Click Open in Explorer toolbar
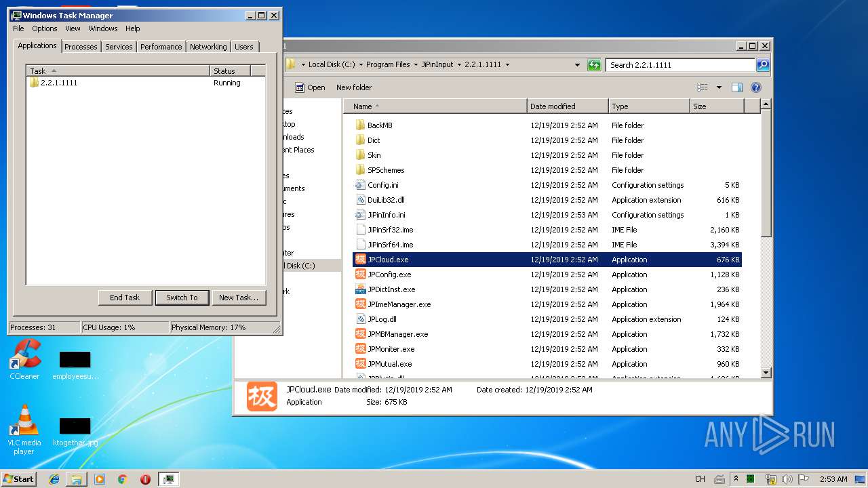 [x=311, y=87]
